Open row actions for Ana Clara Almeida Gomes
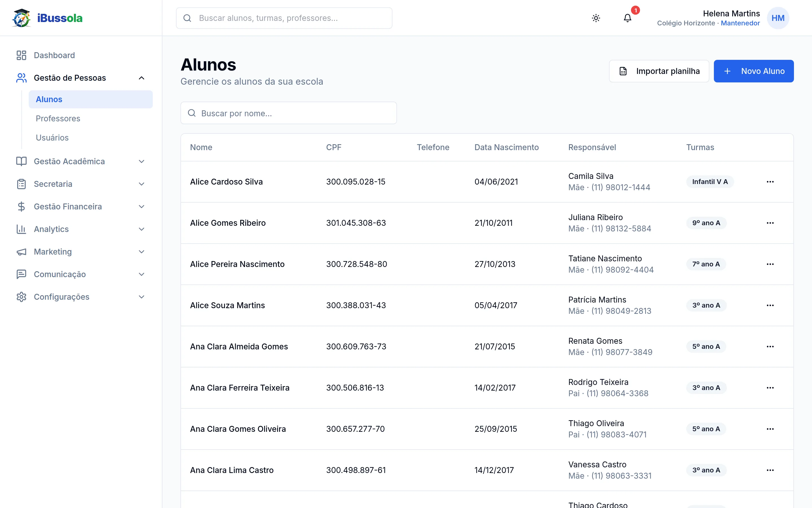Screen dimensions: 812x508 tap(770, 347)
